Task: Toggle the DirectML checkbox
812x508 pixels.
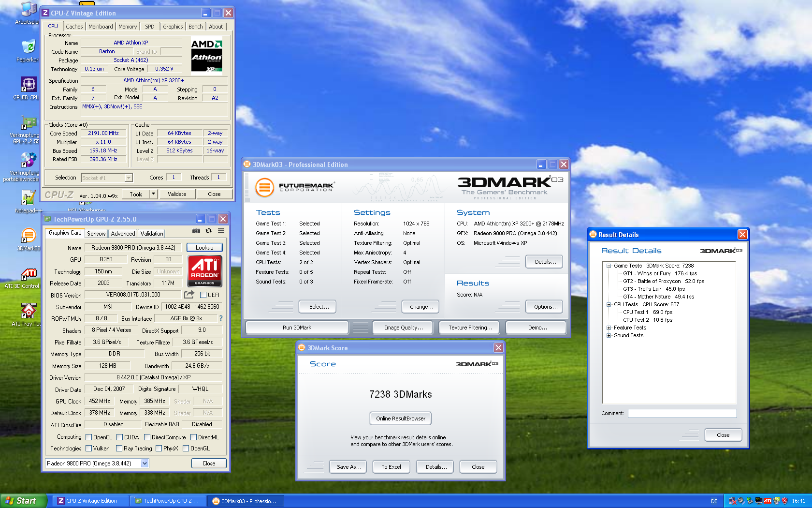Action: pyautogui.click(x=193, y=437)
